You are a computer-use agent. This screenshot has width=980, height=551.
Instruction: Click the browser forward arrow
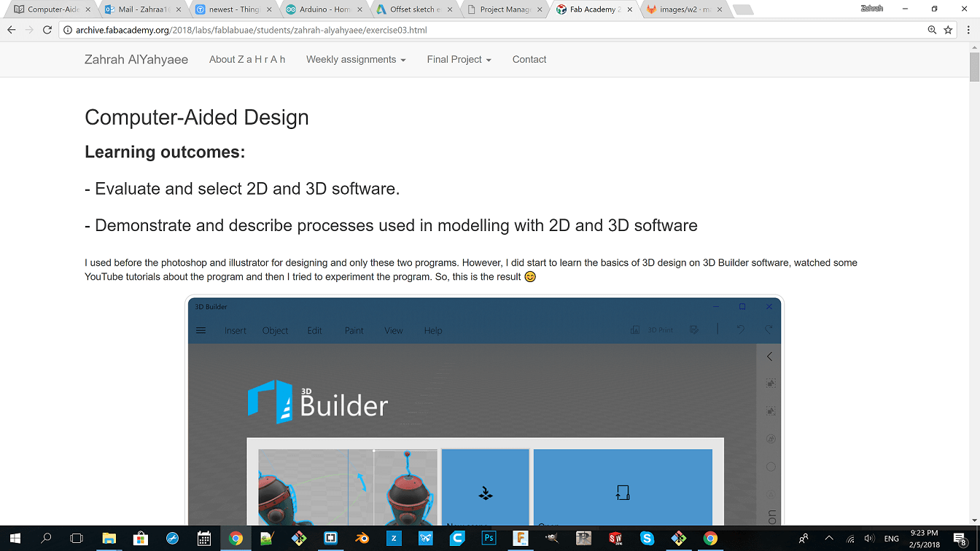click(29, 30)
